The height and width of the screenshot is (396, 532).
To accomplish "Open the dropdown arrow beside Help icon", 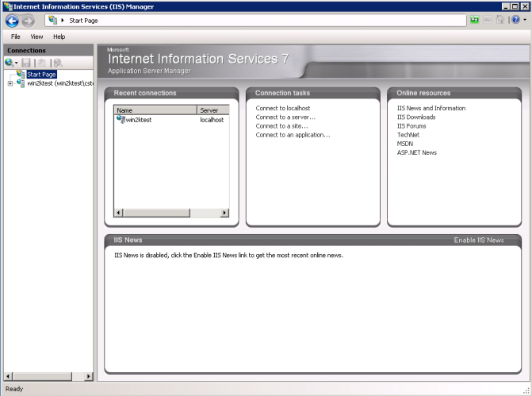I will (525, 20).
